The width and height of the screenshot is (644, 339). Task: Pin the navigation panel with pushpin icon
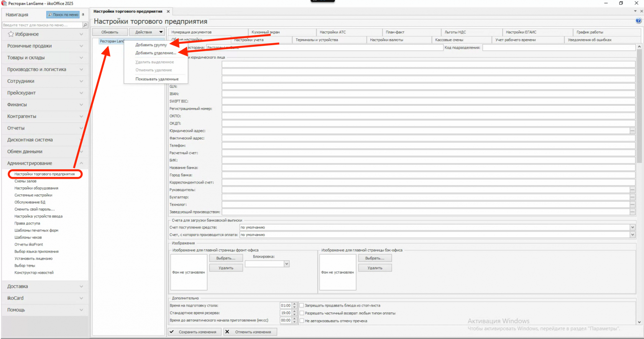click(x=83, y=15)
